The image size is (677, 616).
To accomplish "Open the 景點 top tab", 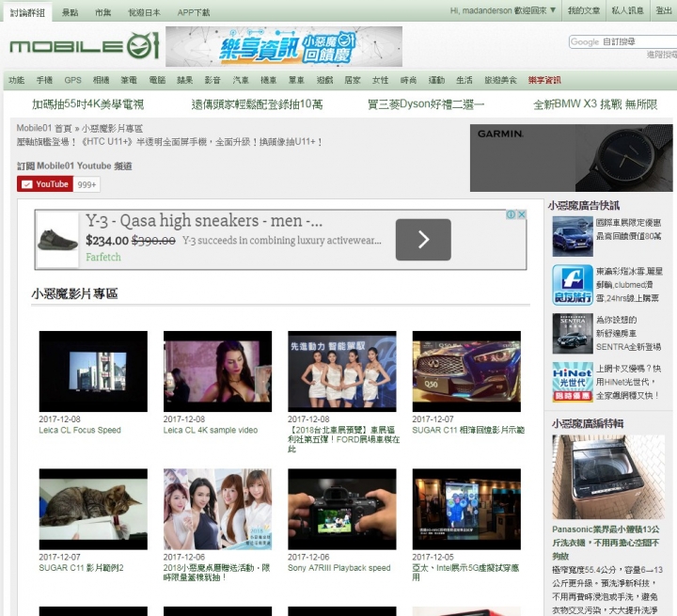I will click(x=70, y=12).
